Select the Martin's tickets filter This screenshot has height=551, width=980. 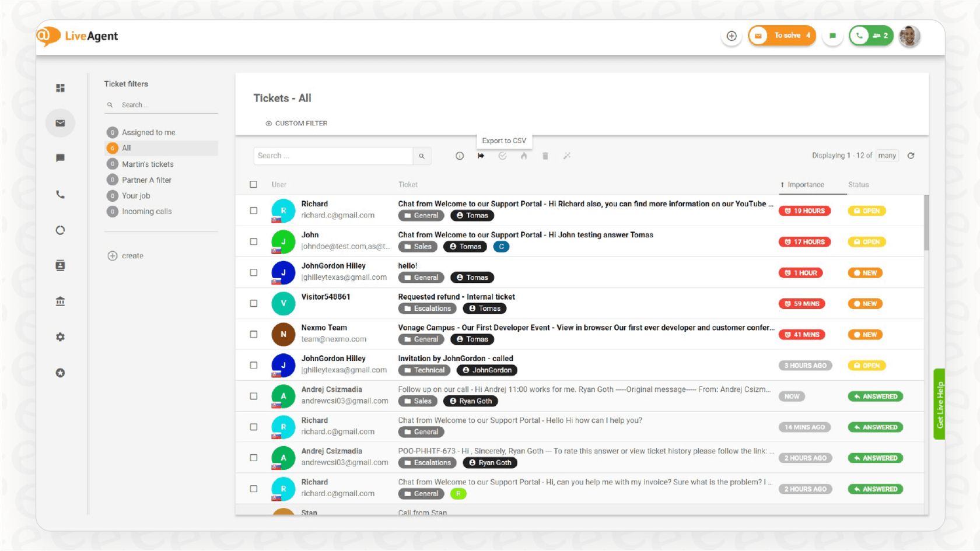pyautogui.click(x=148, y=164)
